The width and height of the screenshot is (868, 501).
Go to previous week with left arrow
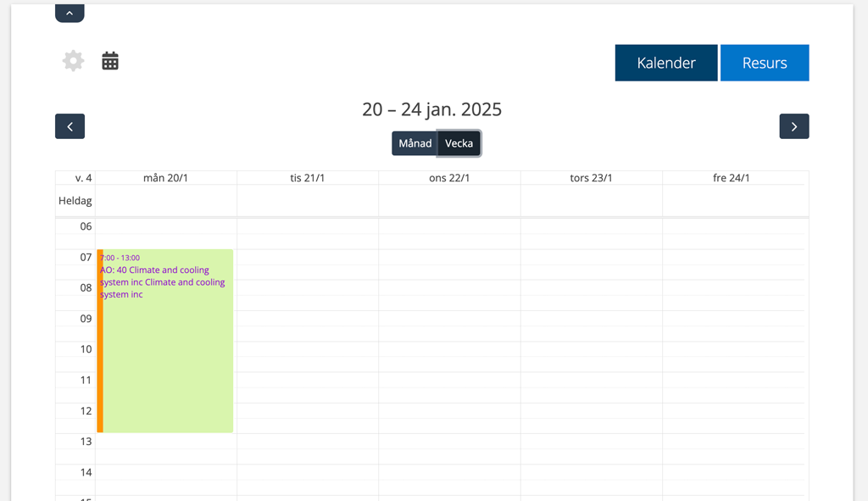70,126
